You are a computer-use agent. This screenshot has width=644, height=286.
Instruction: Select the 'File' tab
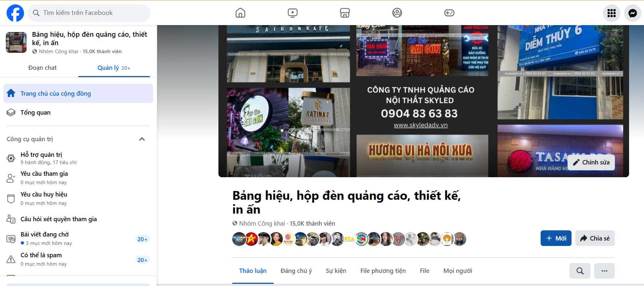click(424, 271)
